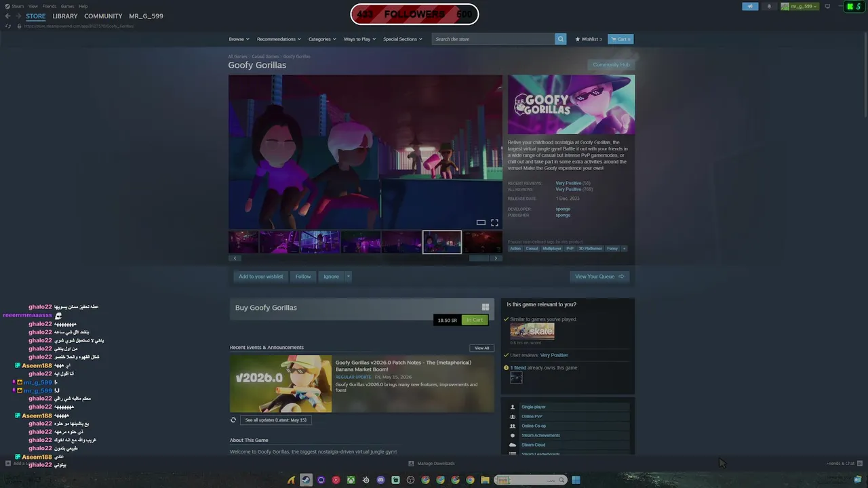
Task: Open the Steam announcements megaphone
Action: tap(750, 7)
